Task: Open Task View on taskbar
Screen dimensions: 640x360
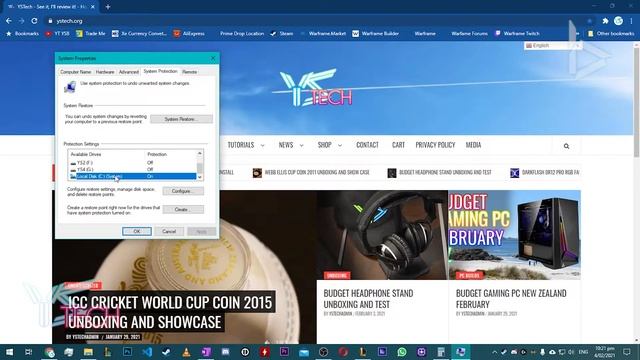Action: [x=29, y=352]
